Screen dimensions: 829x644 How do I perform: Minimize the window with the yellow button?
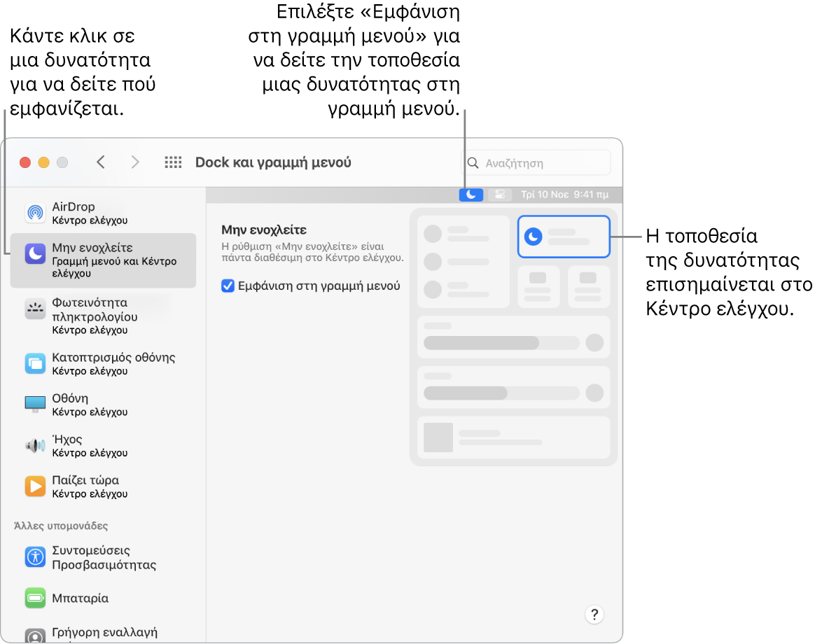(44, 162)
